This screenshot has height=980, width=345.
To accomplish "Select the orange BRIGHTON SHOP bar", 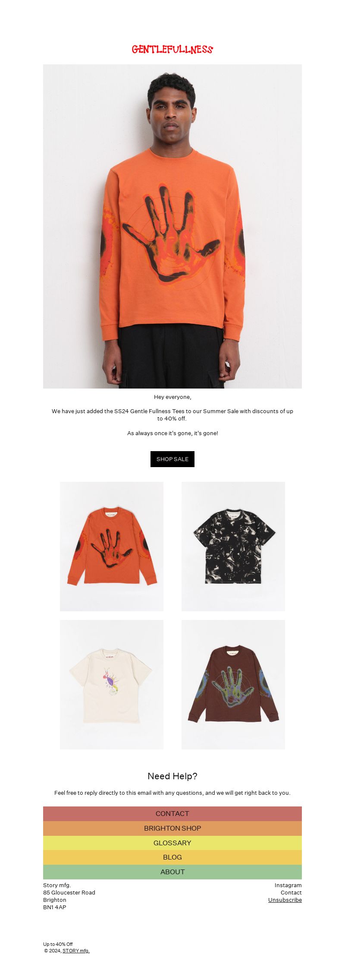I will coord(172,828).
